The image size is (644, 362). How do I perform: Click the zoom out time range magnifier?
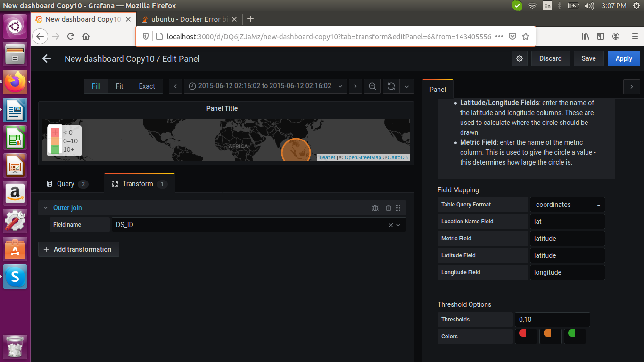[372, 86]
